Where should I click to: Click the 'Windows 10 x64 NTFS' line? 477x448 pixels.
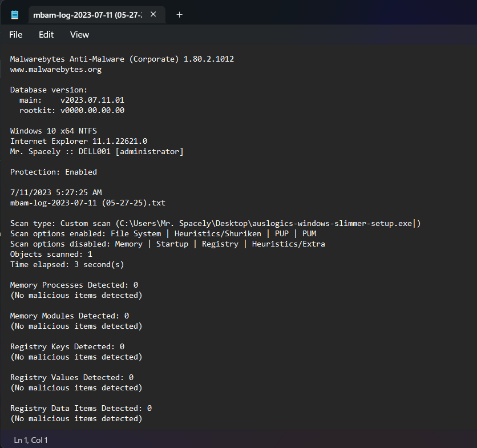pos(54,131)
